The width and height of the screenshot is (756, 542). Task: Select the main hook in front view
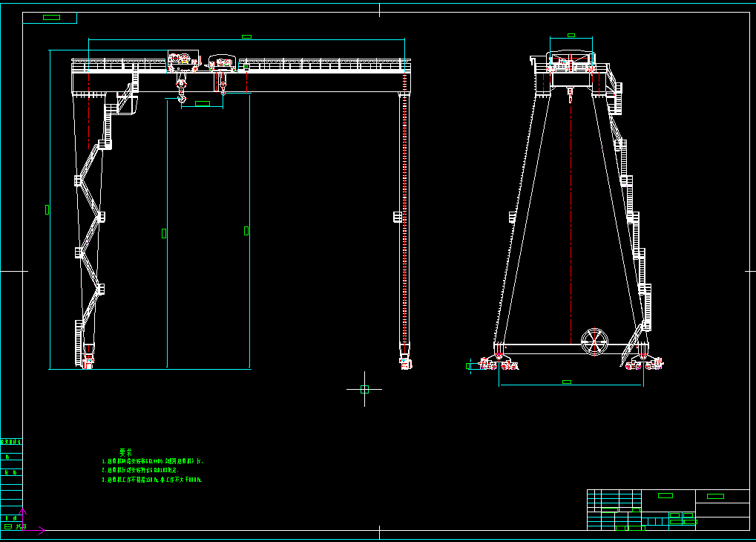(x=181, y=91)
